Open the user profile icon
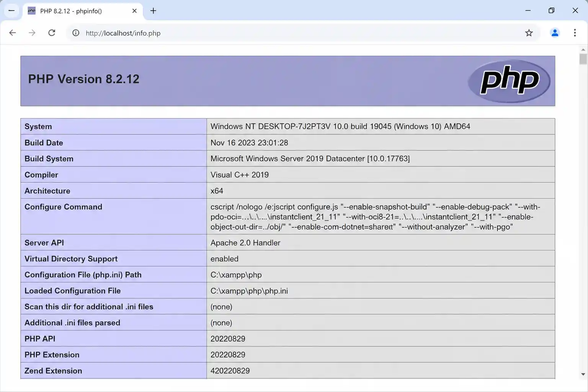 (555, 33)
